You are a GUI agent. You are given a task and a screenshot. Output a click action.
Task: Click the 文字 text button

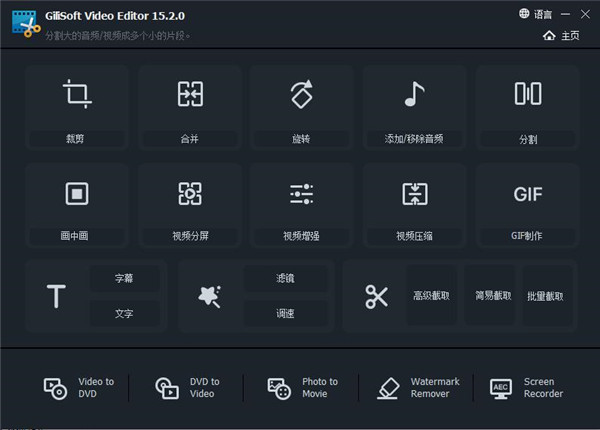coord(124,313)
